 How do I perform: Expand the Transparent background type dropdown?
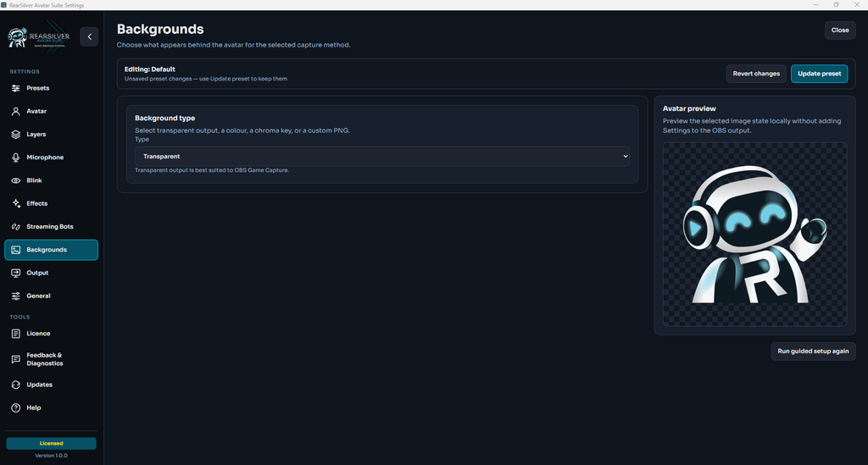(x=382, y=157)
